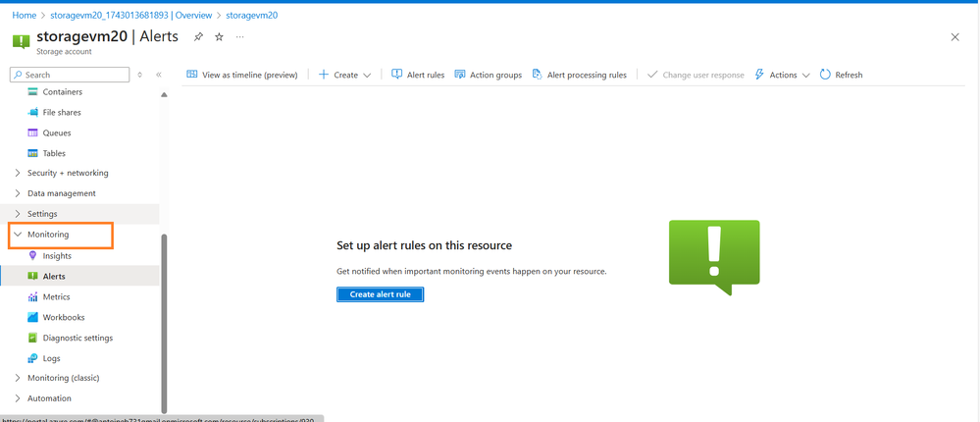
Task: Click the storage account alert icon by title
Action: (x=21, y=42)
